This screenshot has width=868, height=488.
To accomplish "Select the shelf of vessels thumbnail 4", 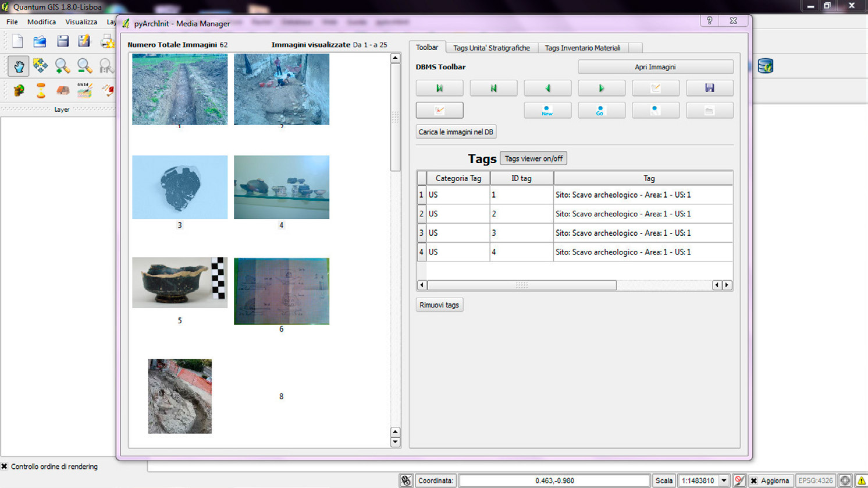I will point(282,187).
